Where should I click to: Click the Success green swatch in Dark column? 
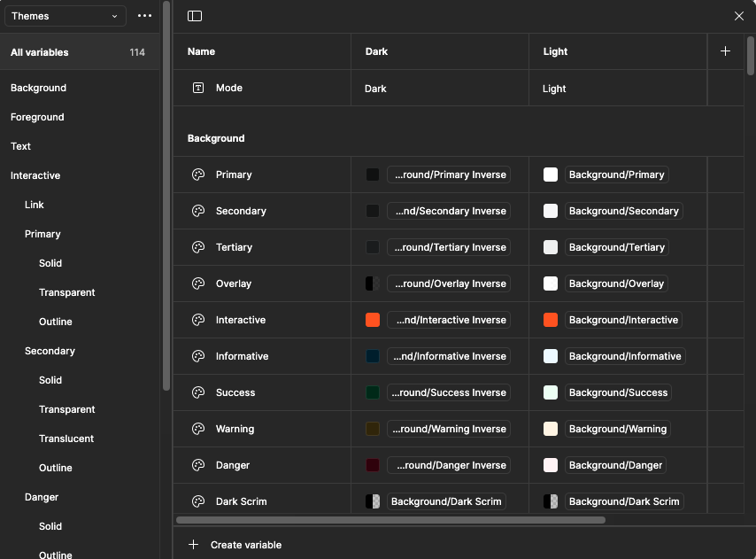[373, 392]
